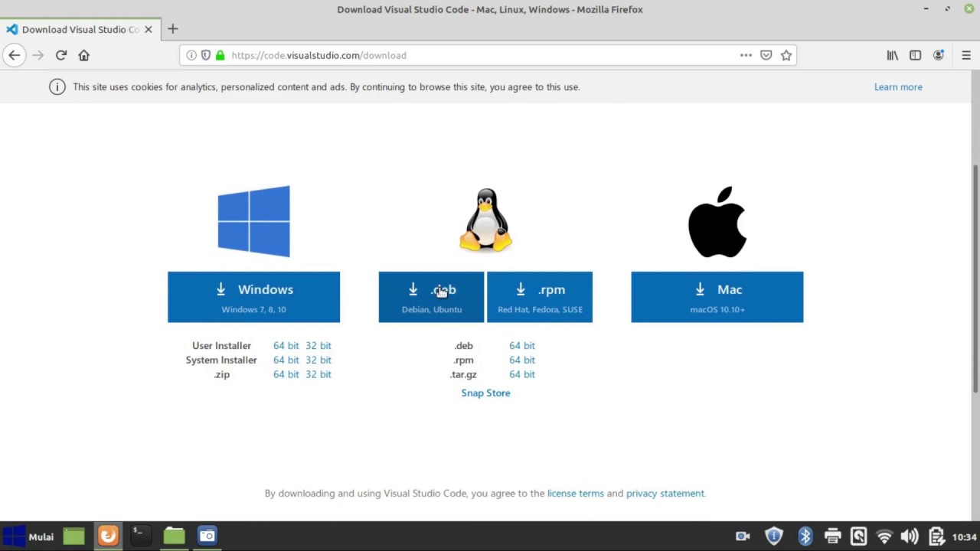This screenshot has height=551, width=980.
Task: Open the Library icon in toolbar
Action: coord(893,55)
